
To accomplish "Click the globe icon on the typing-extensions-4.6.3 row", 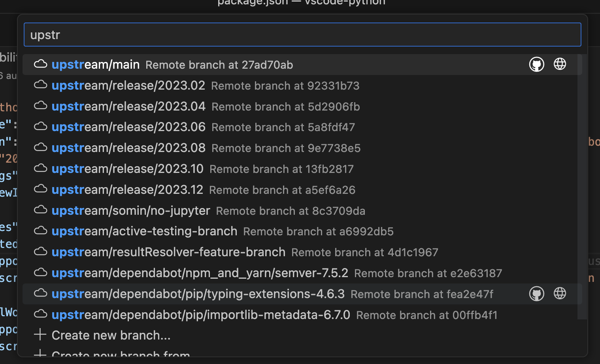I will point(560,293).
